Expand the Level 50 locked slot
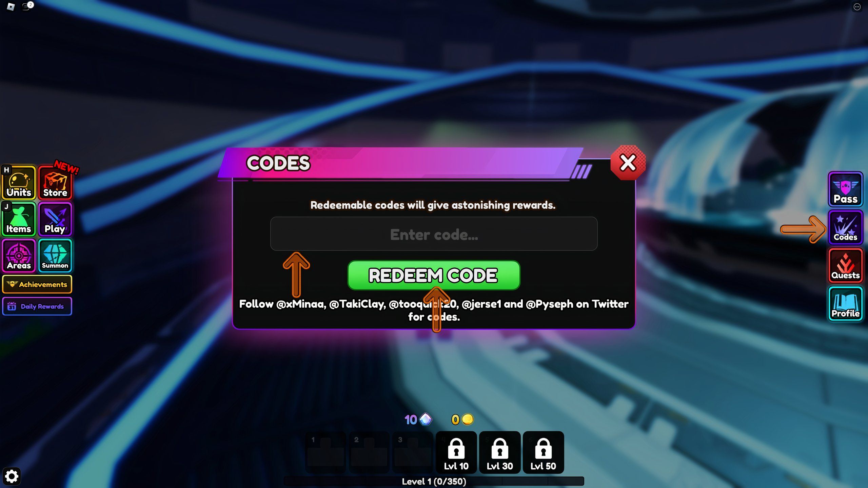 pos(543,452)
